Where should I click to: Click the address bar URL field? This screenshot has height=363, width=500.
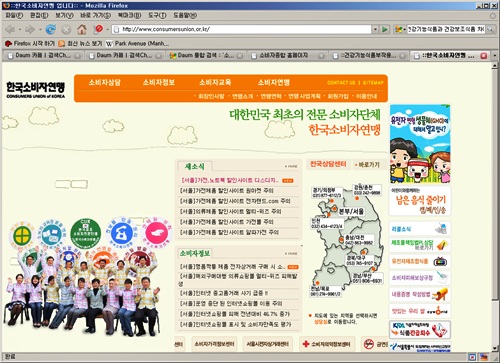pyautogui.click(x=242, y=29)
